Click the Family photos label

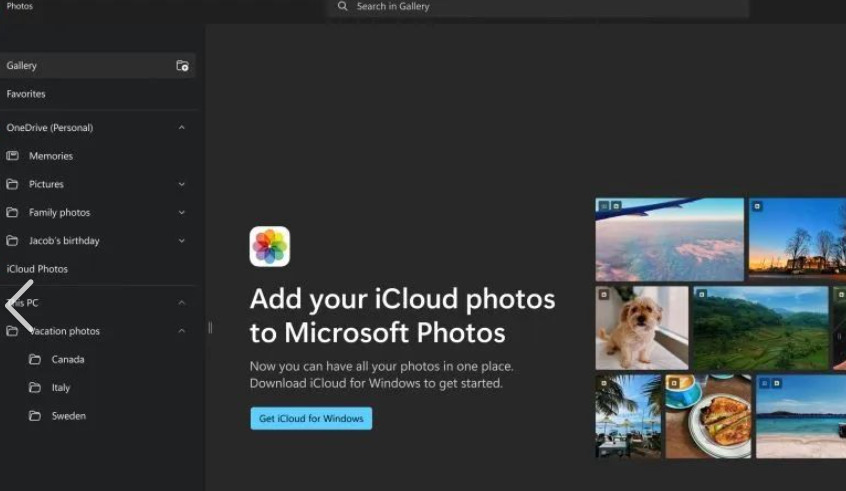click(59, 213)
